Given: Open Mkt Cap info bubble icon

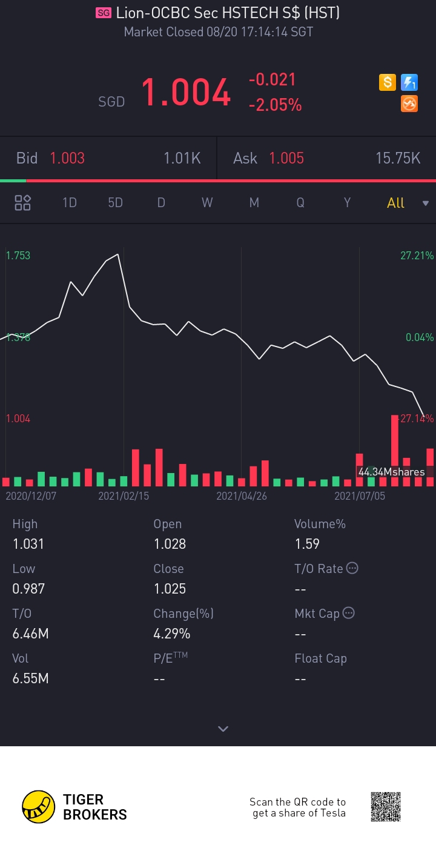Looking at the screenshot, I should point(349,613).
